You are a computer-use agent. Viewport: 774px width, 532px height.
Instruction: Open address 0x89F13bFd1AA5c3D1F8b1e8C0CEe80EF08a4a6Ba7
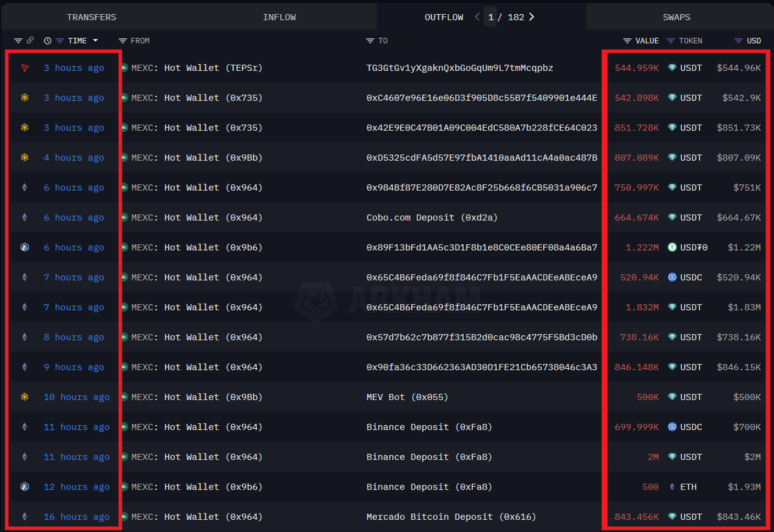(x=482, y=248)
